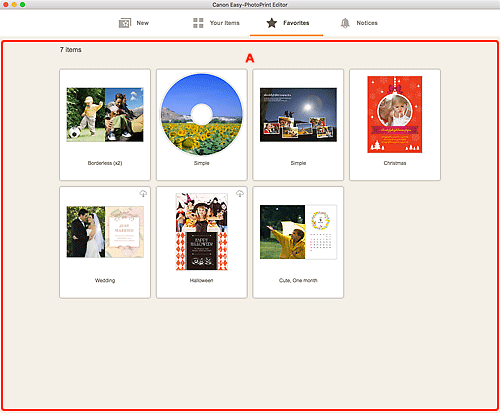Screen dimensions: 500x413
Task: Open the Notices tab
Action: tap(359, 23)
